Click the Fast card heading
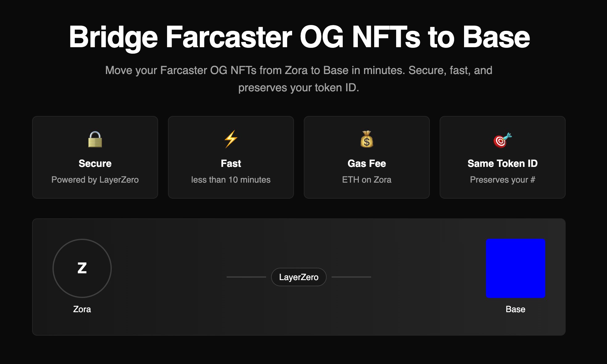 [x=231, y=163]
